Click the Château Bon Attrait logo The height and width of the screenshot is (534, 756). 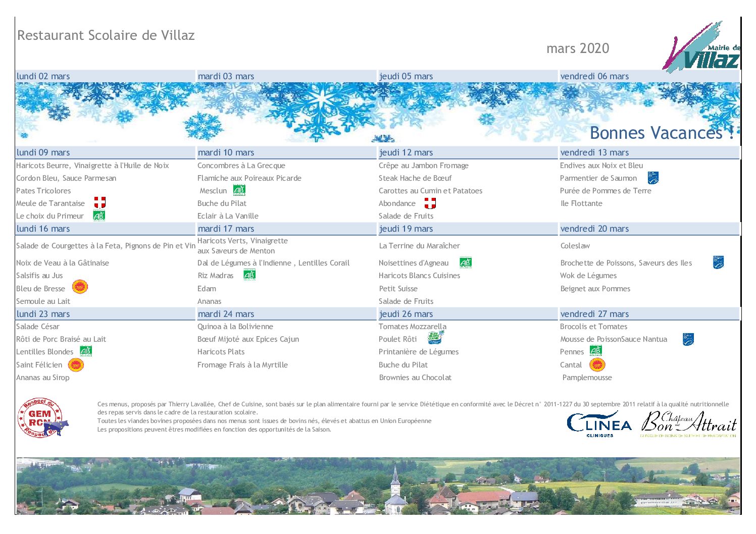click(689, 424)
